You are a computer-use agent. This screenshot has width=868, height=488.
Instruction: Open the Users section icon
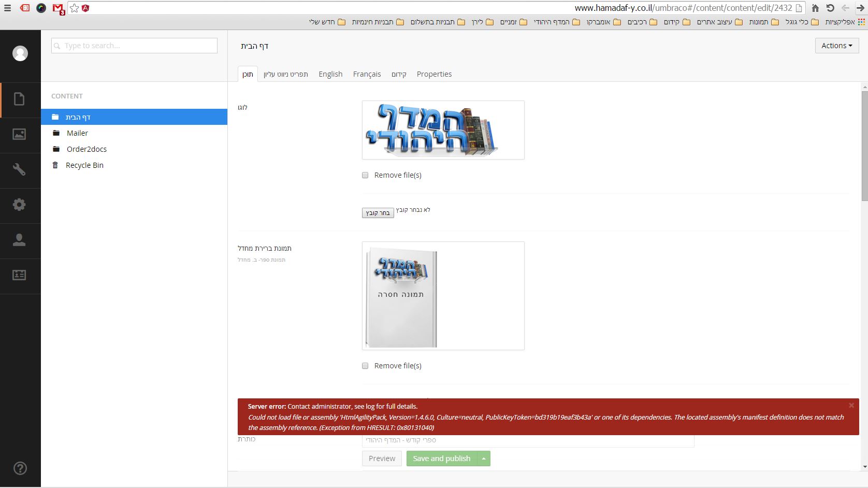pos(19,240)
